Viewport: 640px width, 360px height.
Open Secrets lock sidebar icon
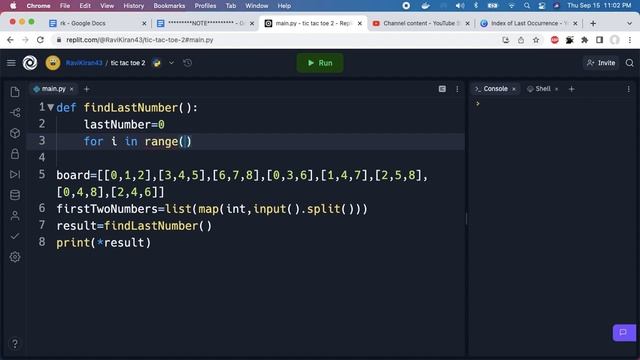(15, 154)
